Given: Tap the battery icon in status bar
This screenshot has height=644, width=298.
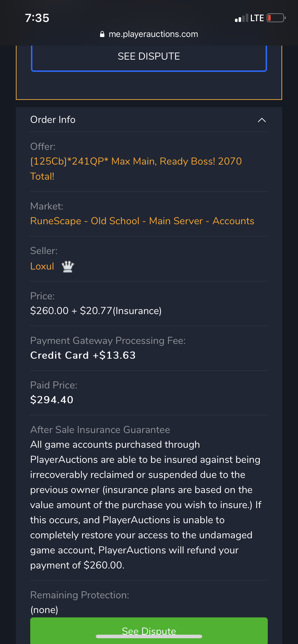Looking at the screenshot, I should 276,18.
